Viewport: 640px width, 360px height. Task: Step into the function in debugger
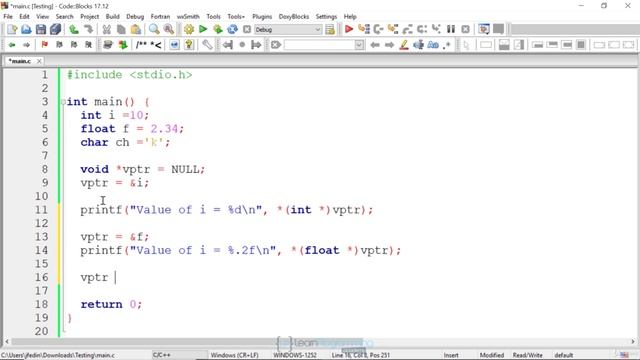[x=393, y=29]
